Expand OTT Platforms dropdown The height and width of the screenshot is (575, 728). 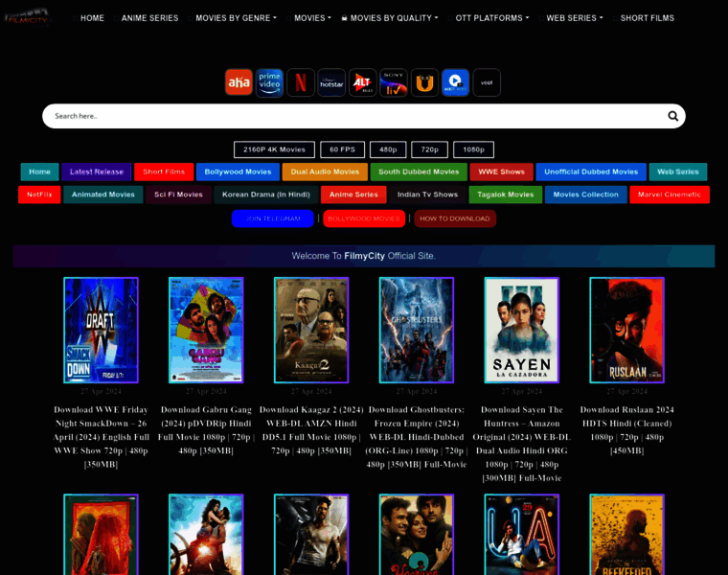click(491, 18)
